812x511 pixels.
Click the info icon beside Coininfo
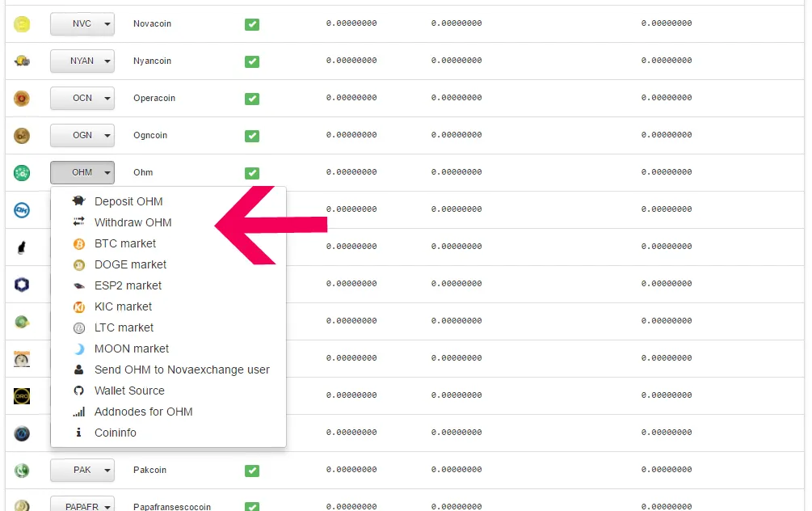(78, 433)
